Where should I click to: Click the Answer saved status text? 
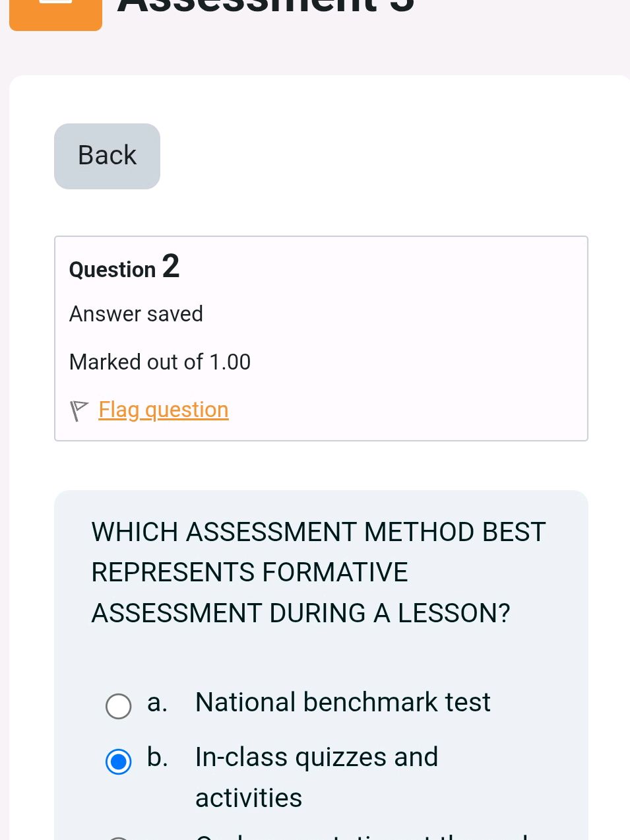pos(136,314)
